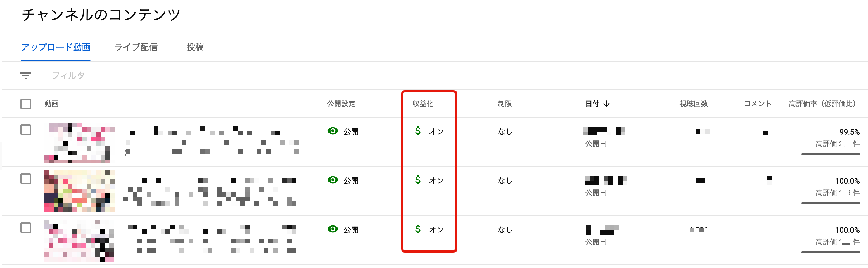Click the dollar sign icon in third row

418,229
